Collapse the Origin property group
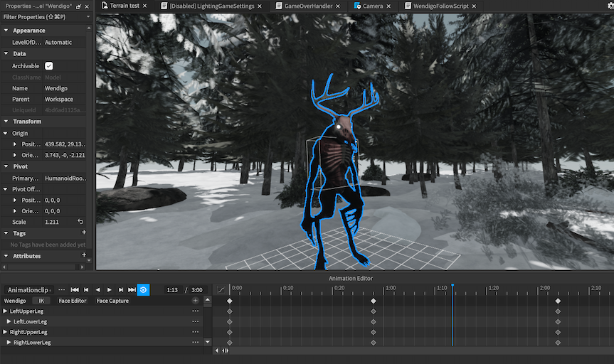Image resolution: width=614 pixels, height=364 pixels. click(x=6, y=133)
